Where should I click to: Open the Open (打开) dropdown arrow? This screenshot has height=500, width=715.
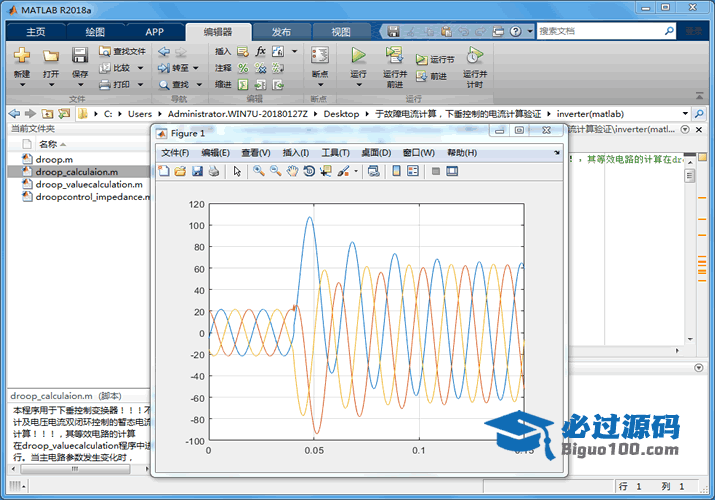pyautogui.click(x=51, y=84)
